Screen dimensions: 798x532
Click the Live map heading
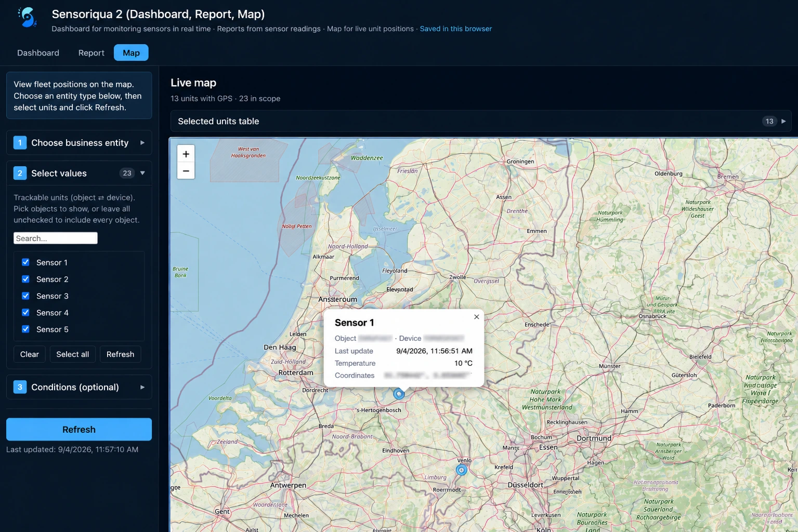click(x=193, y=83)
